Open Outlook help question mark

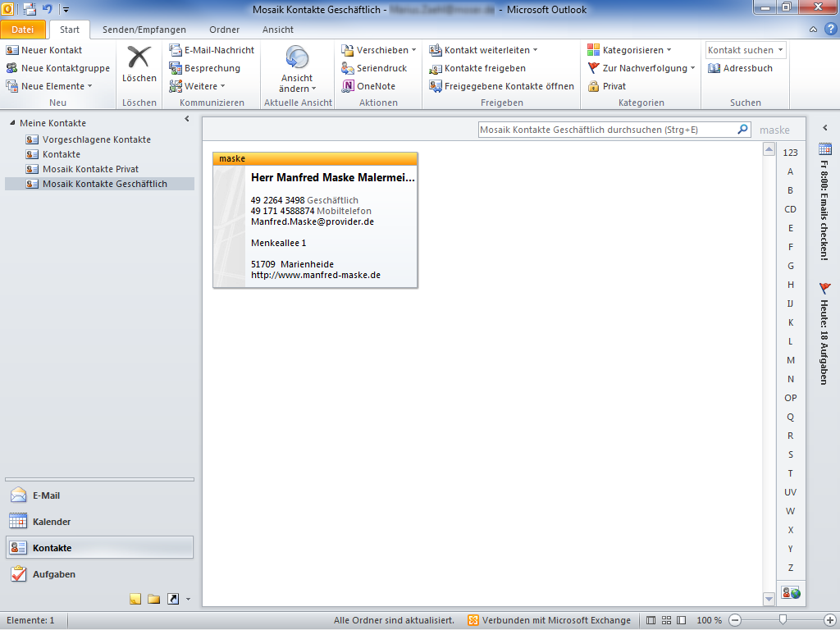[x=830, y=29]
